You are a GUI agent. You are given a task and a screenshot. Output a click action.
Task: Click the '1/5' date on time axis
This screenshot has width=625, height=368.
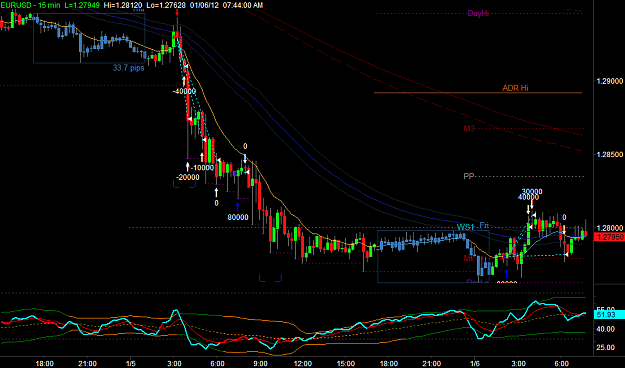[130, 364]
